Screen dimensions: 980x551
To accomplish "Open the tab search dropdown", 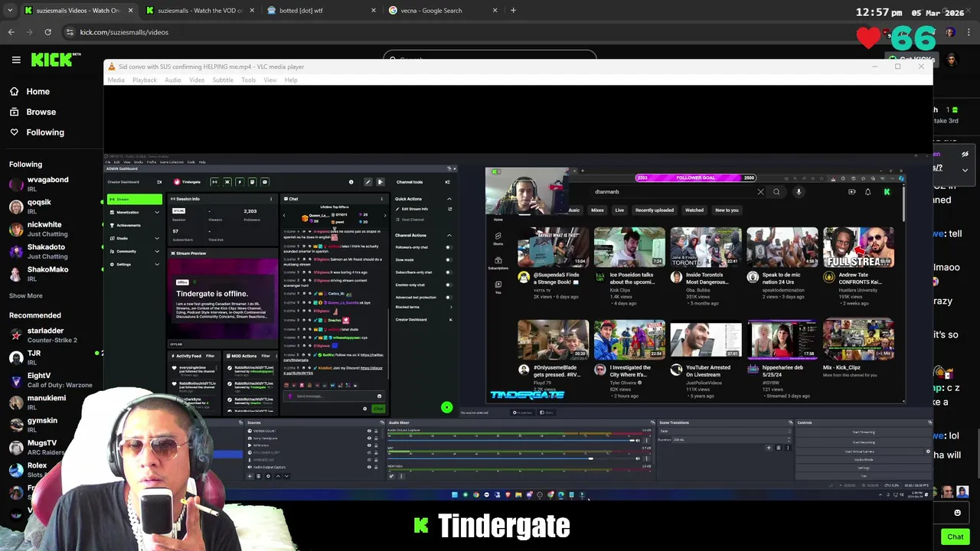I will click(x=10, y=11).
